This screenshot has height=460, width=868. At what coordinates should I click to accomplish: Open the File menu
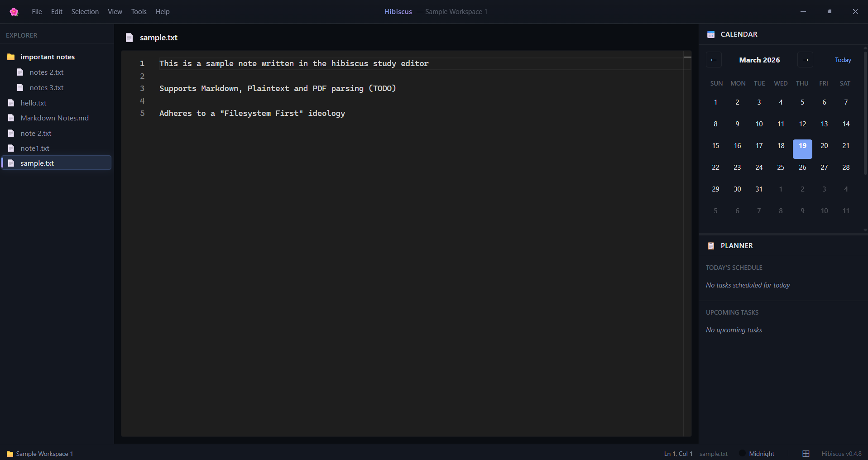pos(37,12)
